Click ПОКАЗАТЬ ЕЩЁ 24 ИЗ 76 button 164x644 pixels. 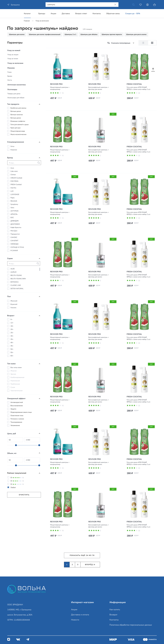click(x=82, y=555)
